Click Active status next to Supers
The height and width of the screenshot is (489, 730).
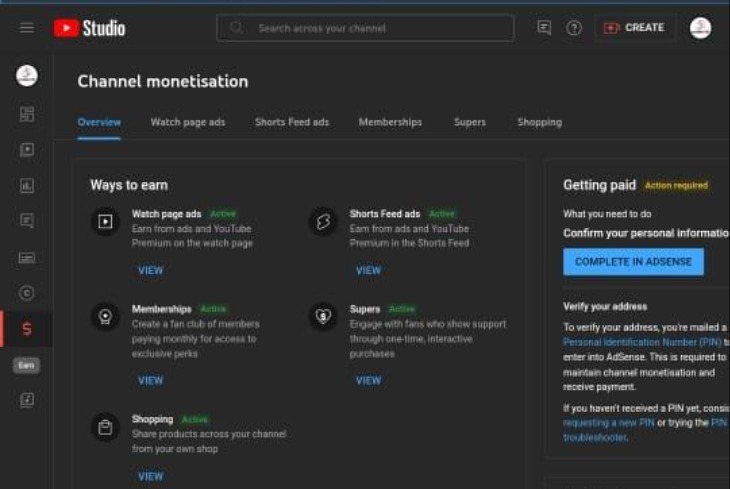tap(402, 309)
